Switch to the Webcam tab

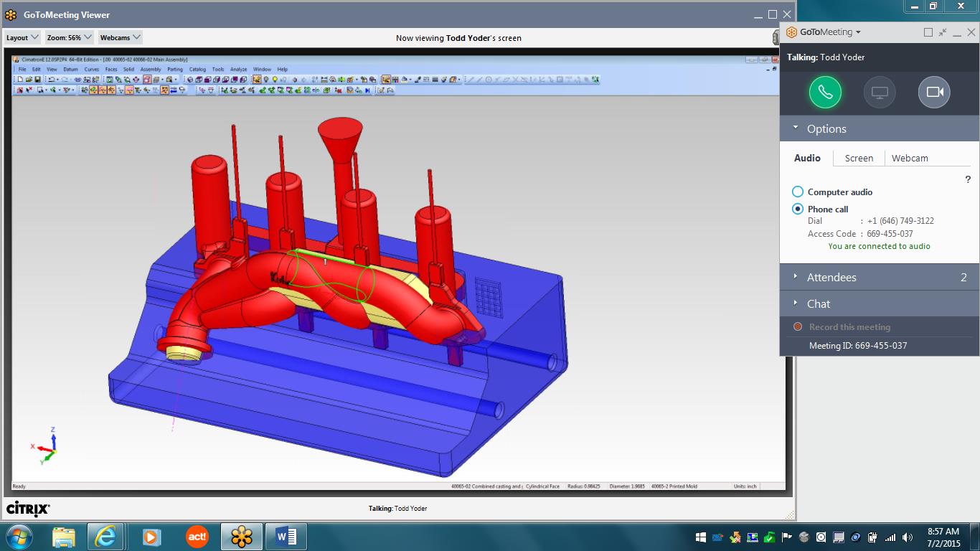[910, 158]
